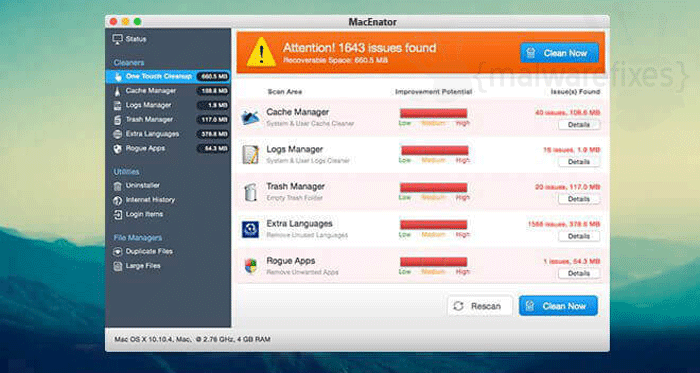This screenshot has width=700, height=373.
Task: Open Large Files manager
Action: tap(142, 266)
